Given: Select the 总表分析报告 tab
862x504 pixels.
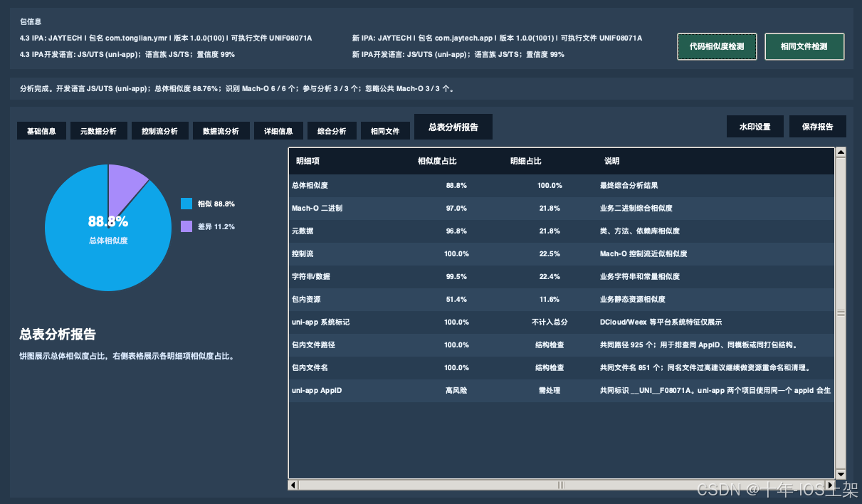Looking at the screenshot, I should 453,127.
